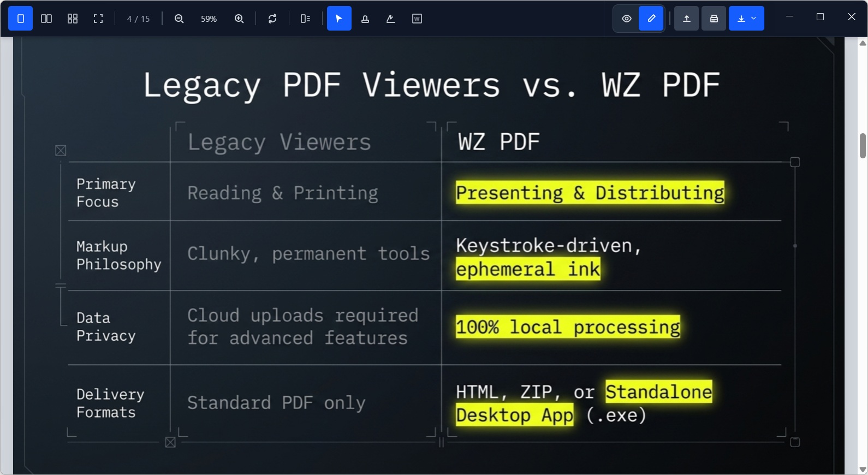This screenshot has width=868, height=475.
Task: Click the Reading & Printing cell
Action: (283, 193)
